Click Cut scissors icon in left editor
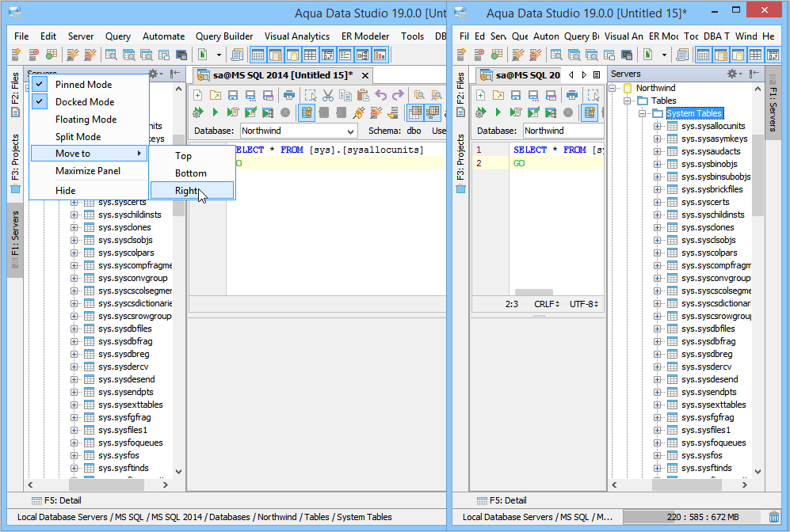The image size is (790, 532). [328, 95]
